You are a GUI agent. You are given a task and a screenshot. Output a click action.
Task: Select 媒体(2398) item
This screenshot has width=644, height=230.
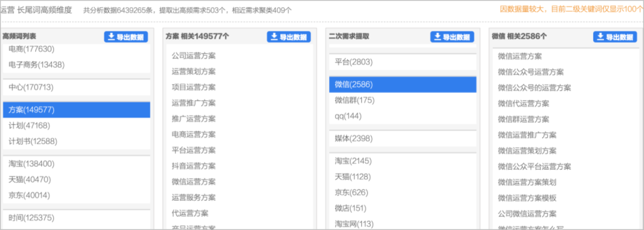pyautogui.click(x=353, y=139)
